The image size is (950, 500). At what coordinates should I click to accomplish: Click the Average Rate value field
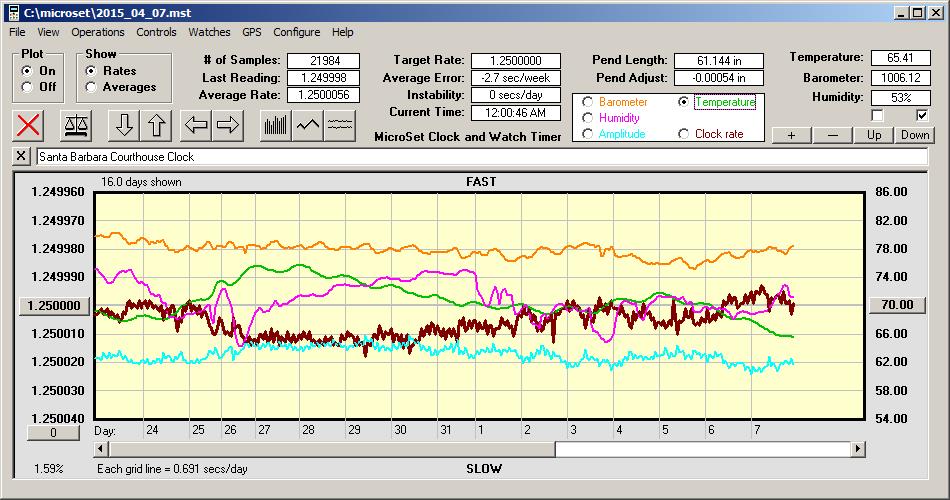pyautogui.click(x=324, y=95)
